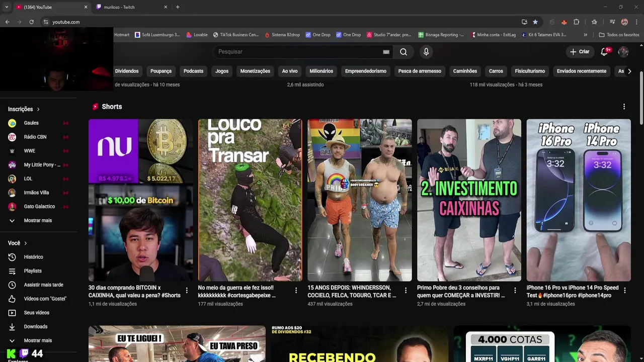Viewport: 644px width, 362px height.
Task: Open Shorts section options menu
Action: point(624,107)
